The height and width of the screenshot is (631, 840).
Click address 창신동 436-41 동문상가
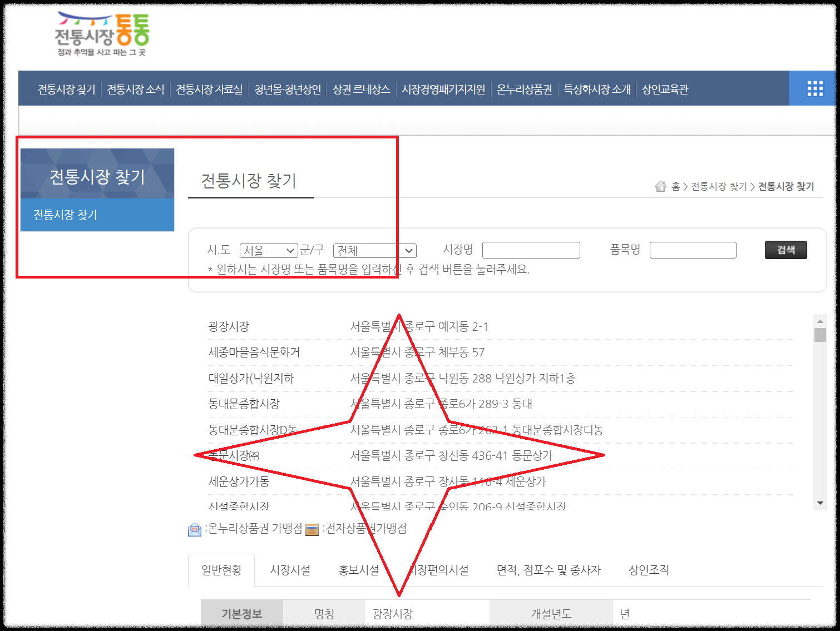pyautogui.click(x=496, y=456)
